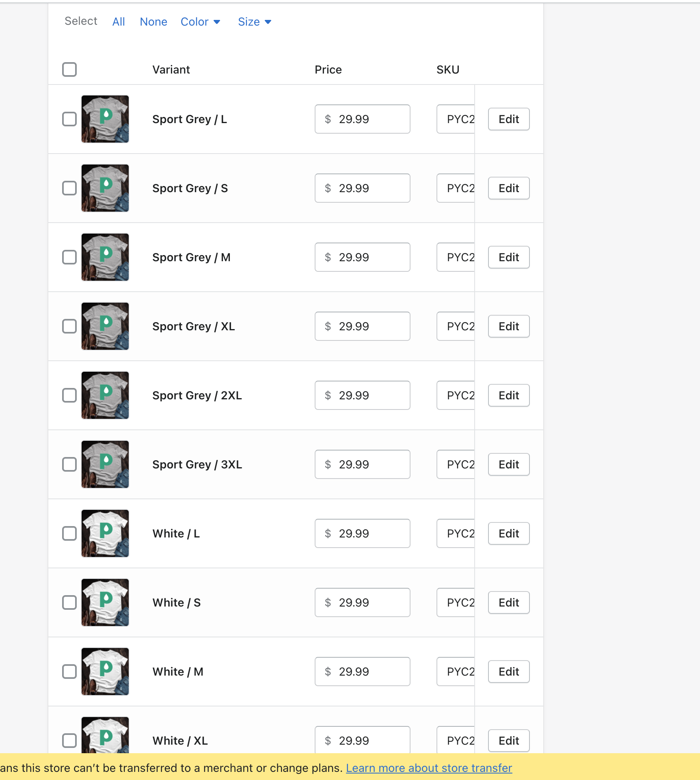700x780 pixels.
Task: Expand the Size selection dropdown
Action: tap(255, 22)
